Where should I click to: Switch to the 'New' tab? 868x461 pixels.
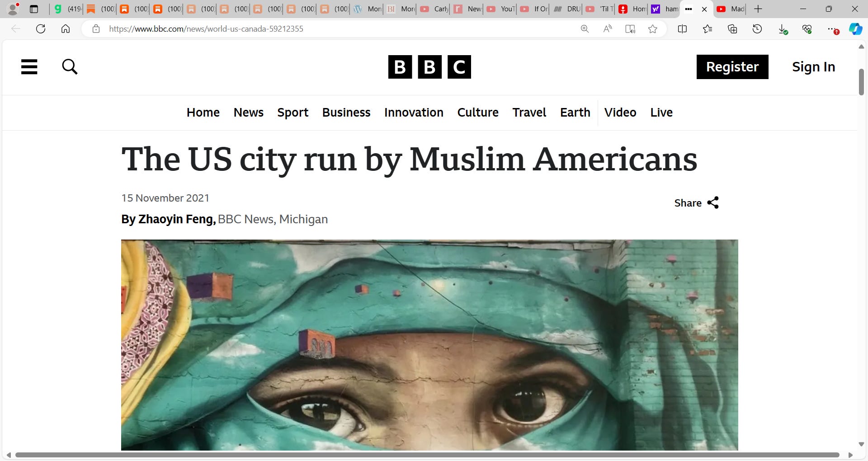pos(467,9)
